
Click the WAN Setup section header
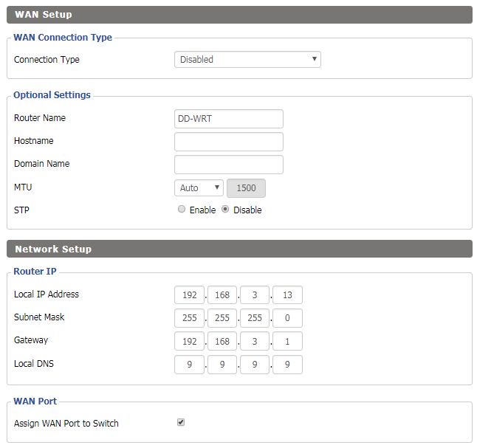coord(239,15)
